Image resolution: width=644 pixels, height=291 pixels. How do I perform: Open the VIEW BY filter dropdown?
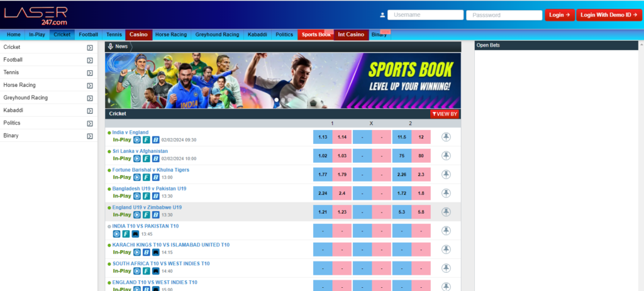coord(445,114)
